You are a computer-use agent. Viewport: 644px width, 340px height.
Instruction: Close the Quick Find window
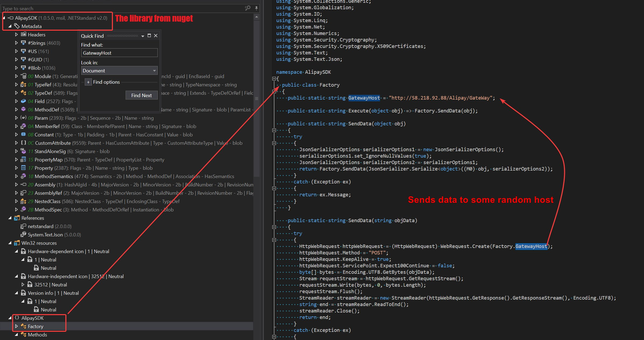[156, 36]
